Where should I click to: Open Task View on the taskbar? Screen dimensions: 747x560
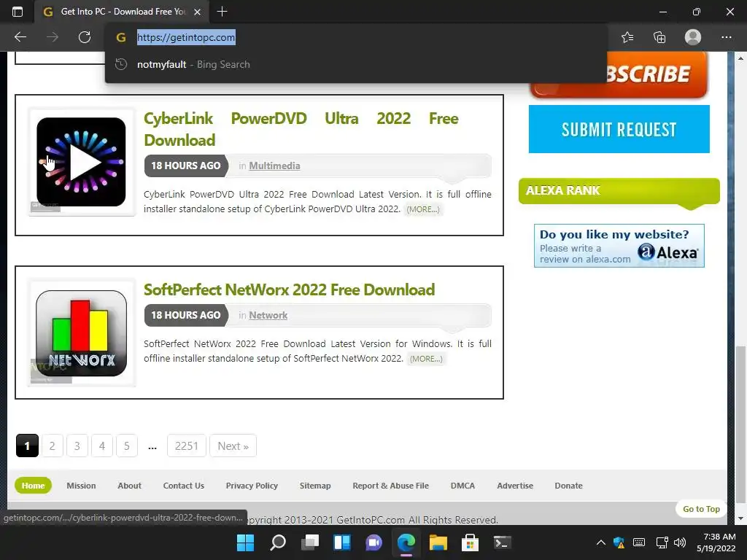tap(310, 542)
